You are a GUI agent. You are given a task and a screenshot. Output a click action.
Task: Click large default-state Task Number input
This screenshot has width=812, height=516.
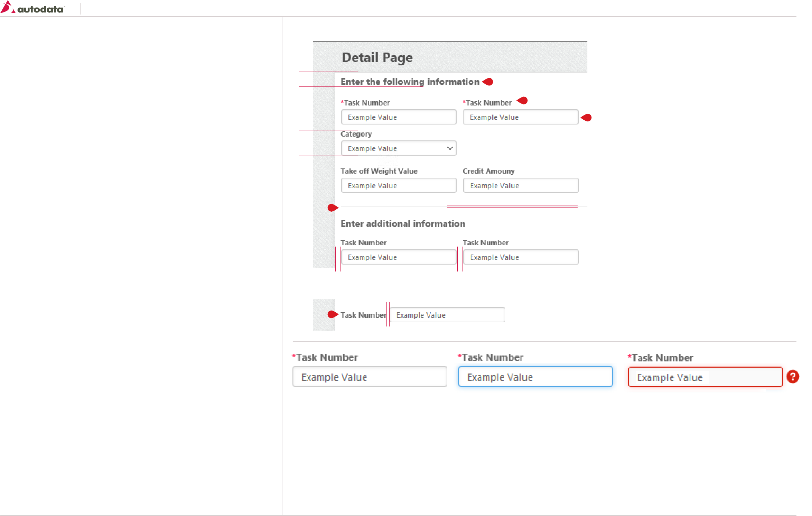370,377
